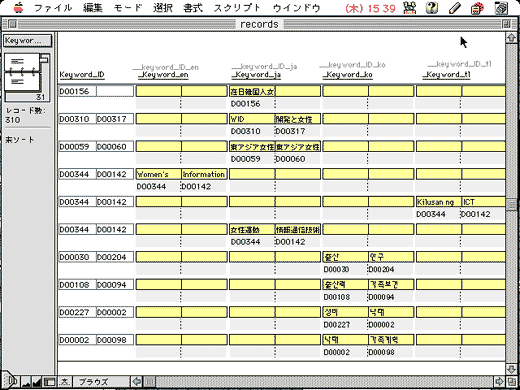Click the _Keyword_tl column header
Screen dimensions: 520x390
[446, 75]
